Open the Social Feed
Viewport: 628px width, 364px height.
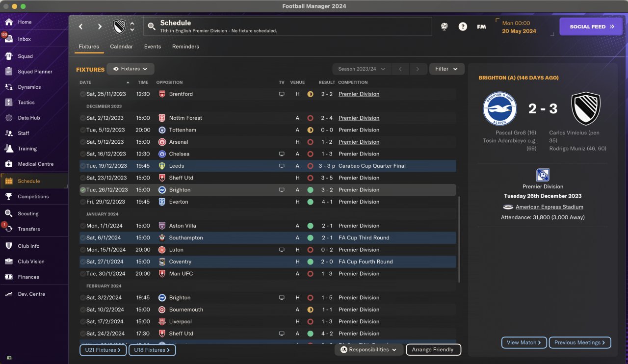[x=591, y=26]
